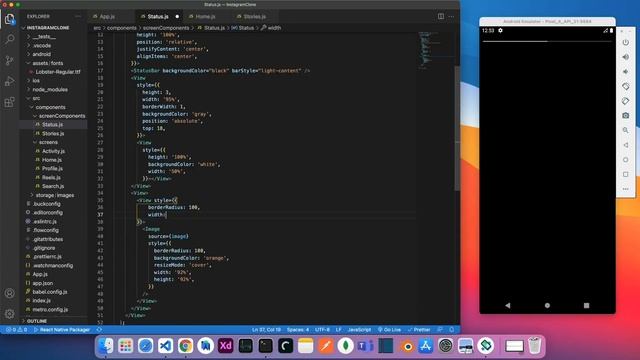The height and width of the screenshot is (360, 640).
Task: Rotate emulator right
Action: pos(625,101)
